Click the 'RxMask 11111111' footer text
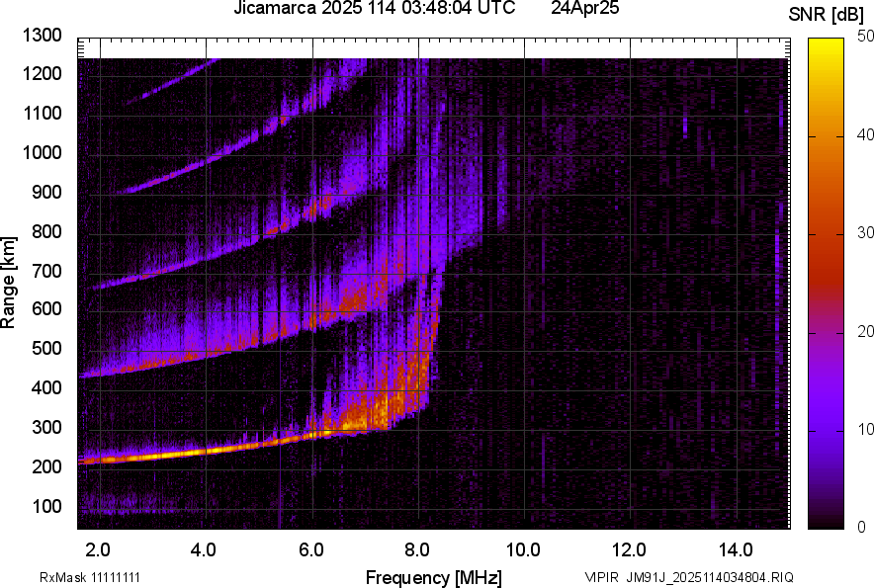 coord(90,577)
